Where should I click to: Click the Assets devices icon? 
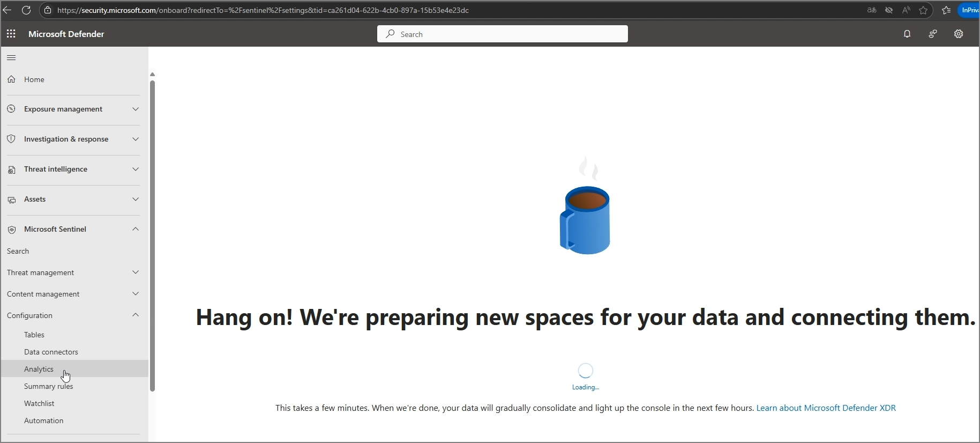[11, 200]
